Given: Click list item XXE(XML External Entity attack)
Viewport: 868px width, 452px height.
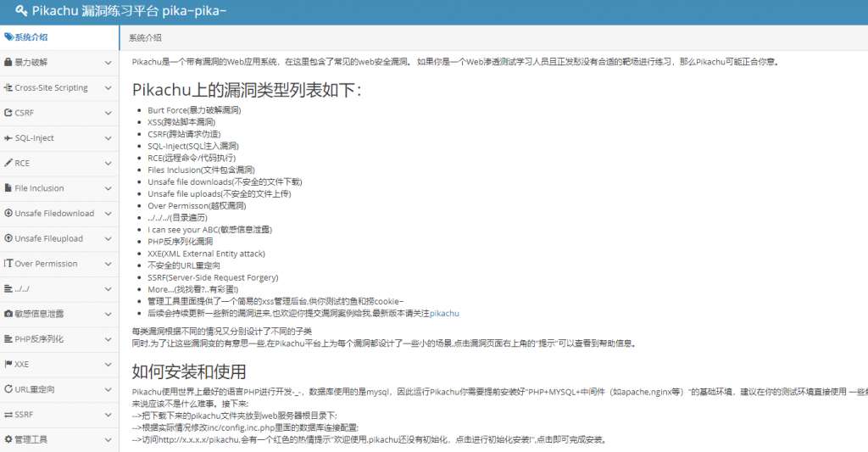Looking at the screenshot, I should click(207, 254).
